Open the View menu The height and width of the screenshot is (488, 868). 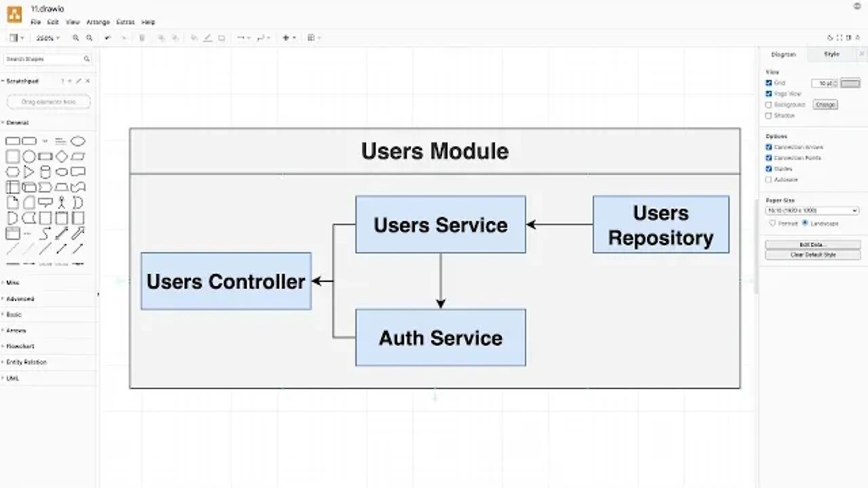point(73,22)
